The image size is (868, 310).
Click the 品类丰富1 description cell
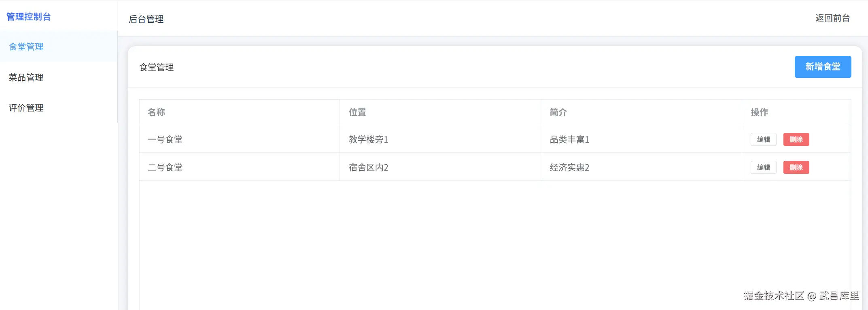pos(641,139)
